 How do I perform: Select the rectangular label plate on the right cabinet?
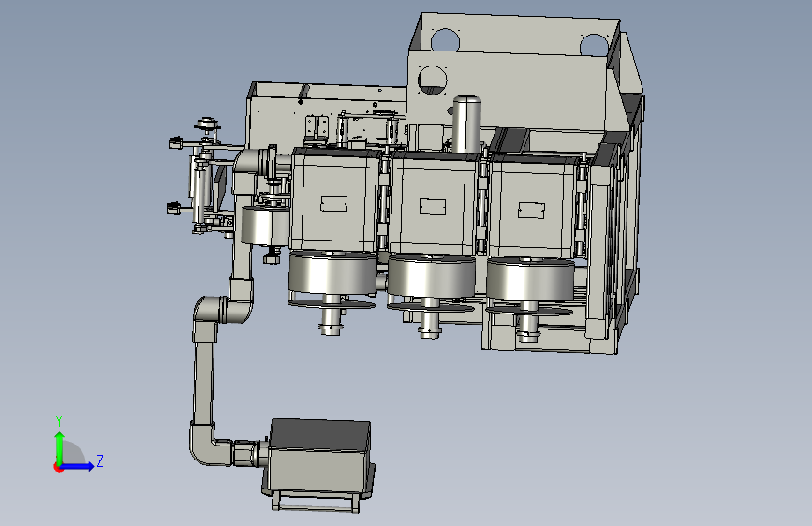coord(531,211)
